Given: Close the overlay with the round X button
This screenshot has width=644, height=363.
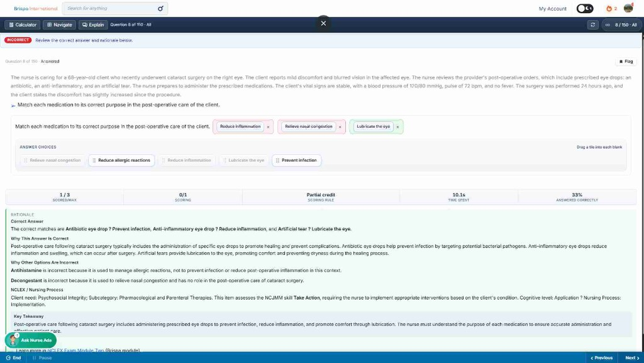Looking at the screenshot, I should (323, 23).
